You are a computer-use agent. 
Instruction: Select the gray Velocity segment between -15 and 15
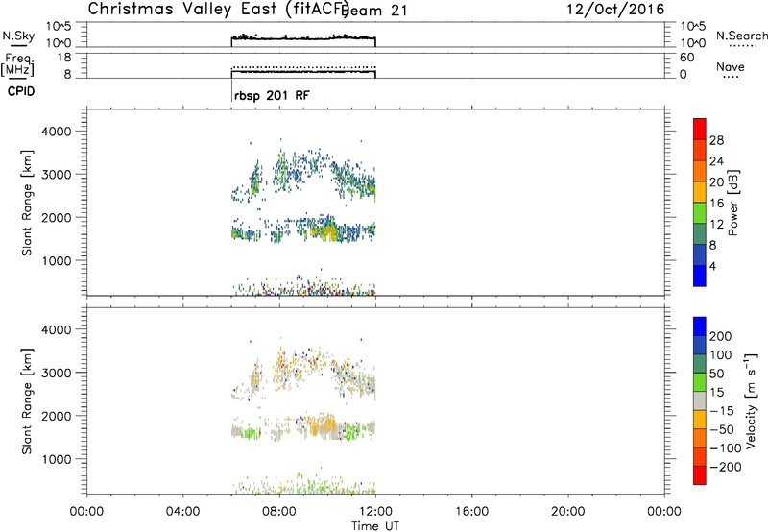point(700,400)
